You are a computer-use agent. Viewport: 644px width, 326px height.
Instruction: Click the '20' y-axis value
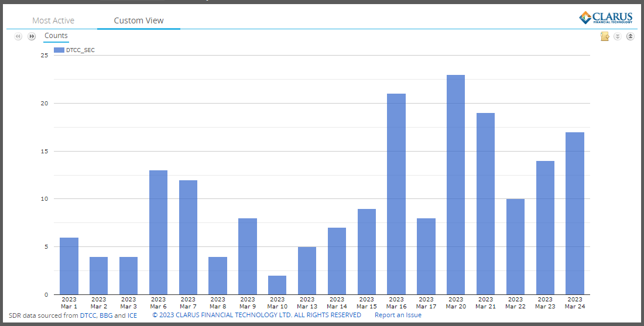(44, 104)
